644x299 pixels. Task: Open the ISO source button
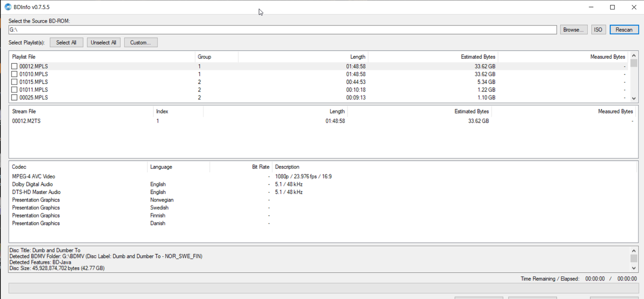coord(598,30)
